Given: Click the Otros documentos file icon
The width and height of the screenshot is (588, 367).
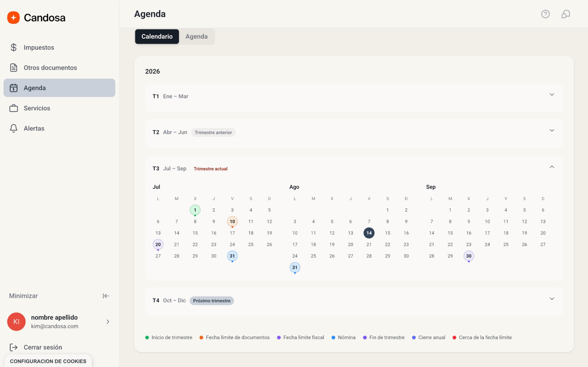Looking at the screenshot, I should click(14, 68).
